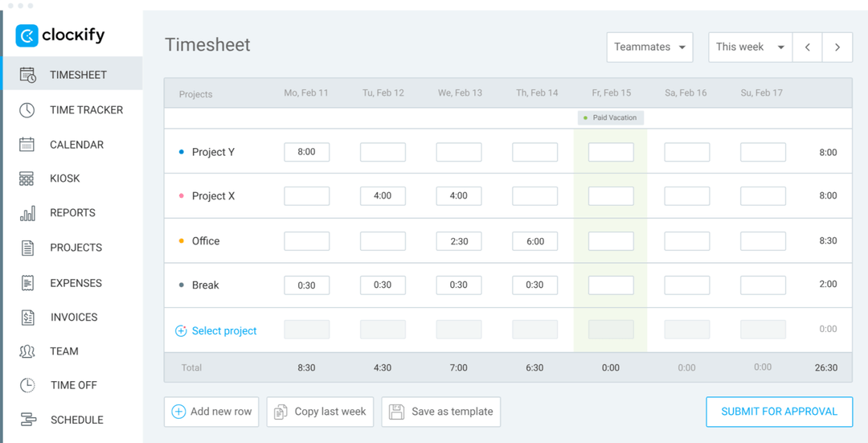Click the Schedule bars icon

[28, 420]
